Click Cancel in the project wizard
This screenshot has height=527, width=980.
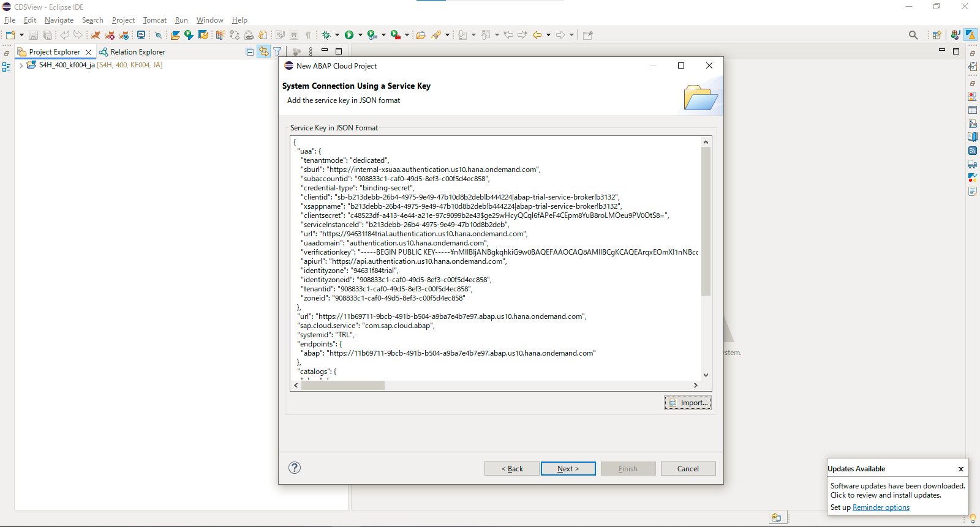pyautogui.click(x=688, y=469)
